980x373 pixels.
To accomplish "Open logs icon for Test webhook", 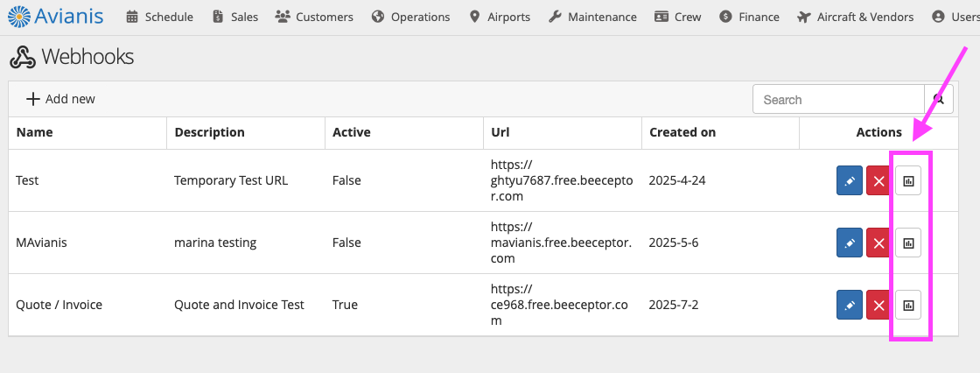I will (x=908, y=181).
